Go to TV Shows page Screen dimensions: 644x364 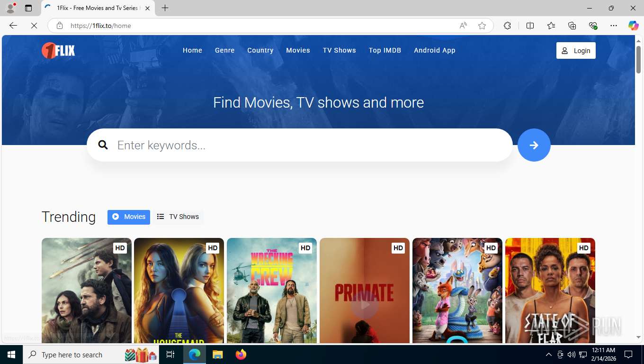340,50
